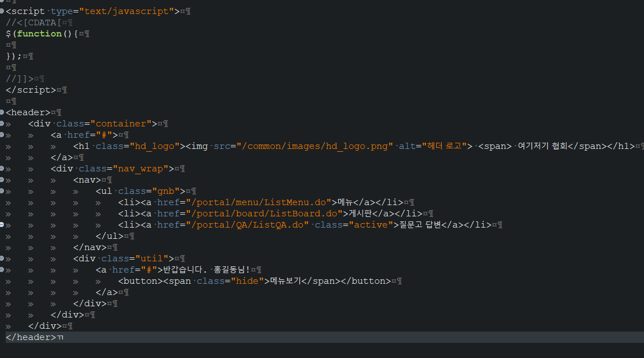Click the opening <button> tag
Viewport: 644px width, 358px height.
[140, 281]
